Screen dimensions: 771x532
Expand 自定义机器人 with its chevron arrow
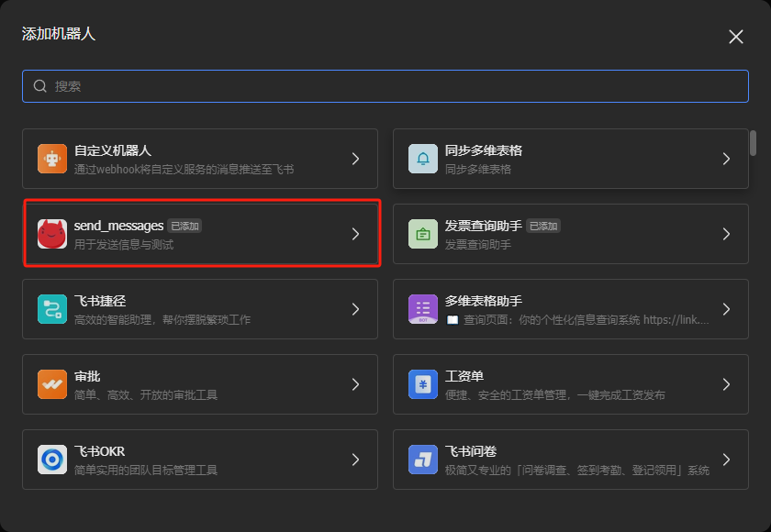(355, 159)
